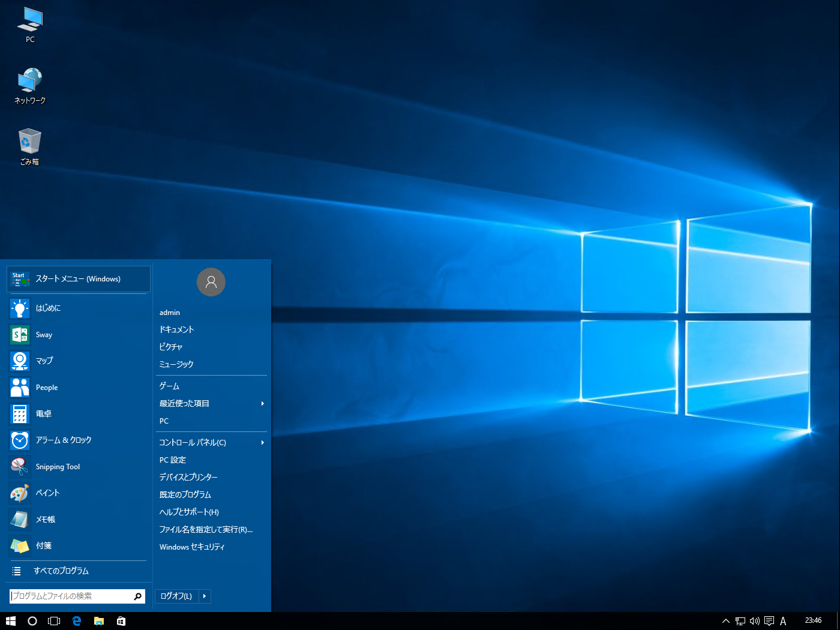The width and height of the screenshot is (840, 630).
Task: Open ファイル名を指定して実行(R)...
Action: [206, 530]
